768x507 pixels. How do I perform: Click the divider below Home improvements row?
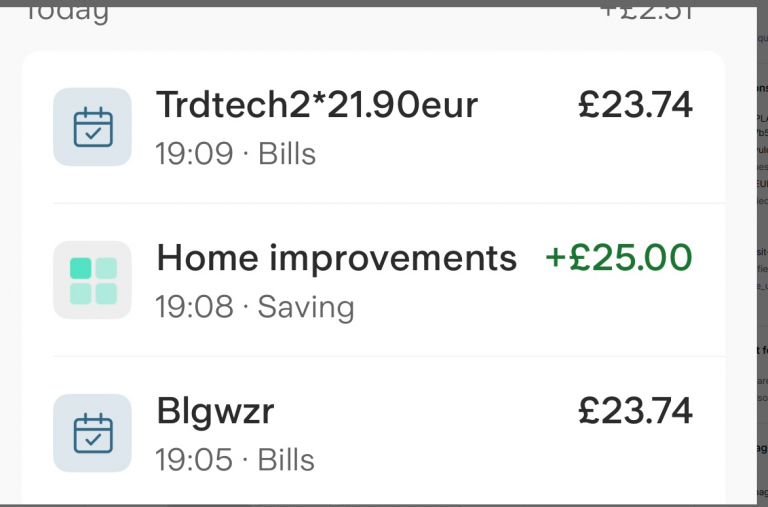coord(389,357)
